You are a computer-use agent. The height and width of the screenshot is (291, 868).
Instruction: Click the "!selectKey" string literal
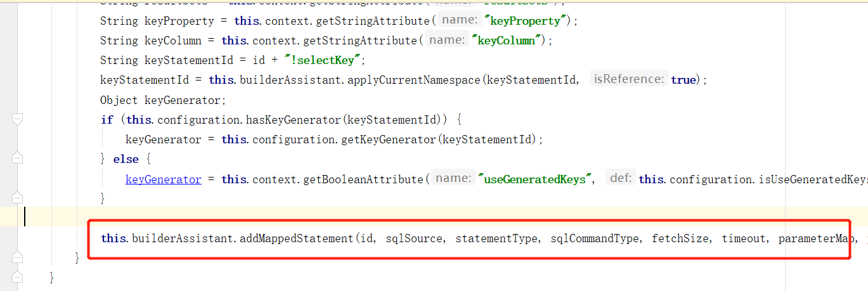pos(322,60)
